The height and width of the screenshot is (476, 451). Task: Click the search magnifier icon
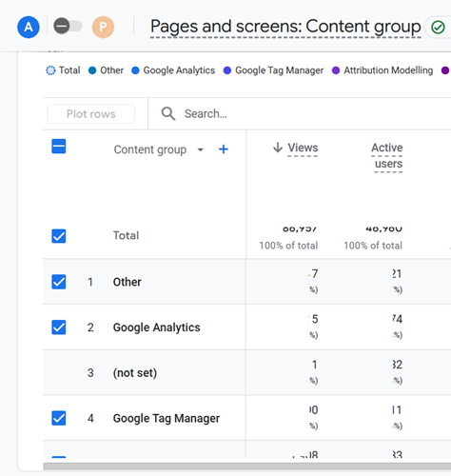pos(168,113)
